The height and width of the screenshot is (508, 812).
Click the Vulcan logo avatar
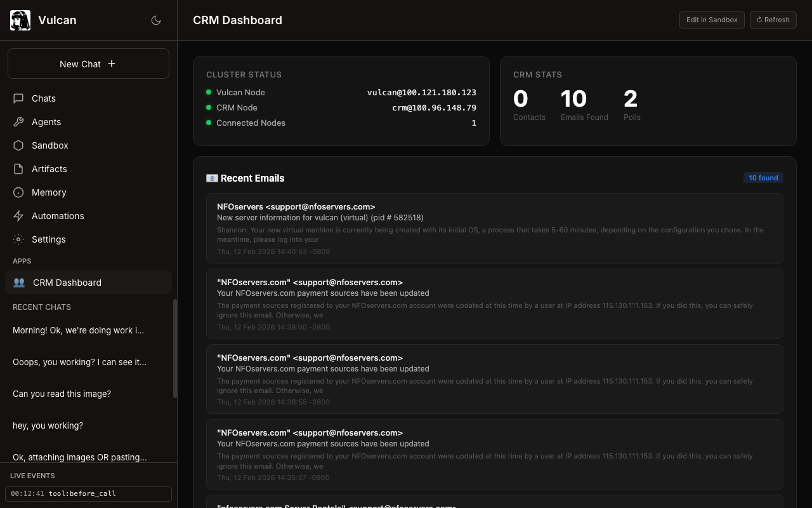pos(20,20)
